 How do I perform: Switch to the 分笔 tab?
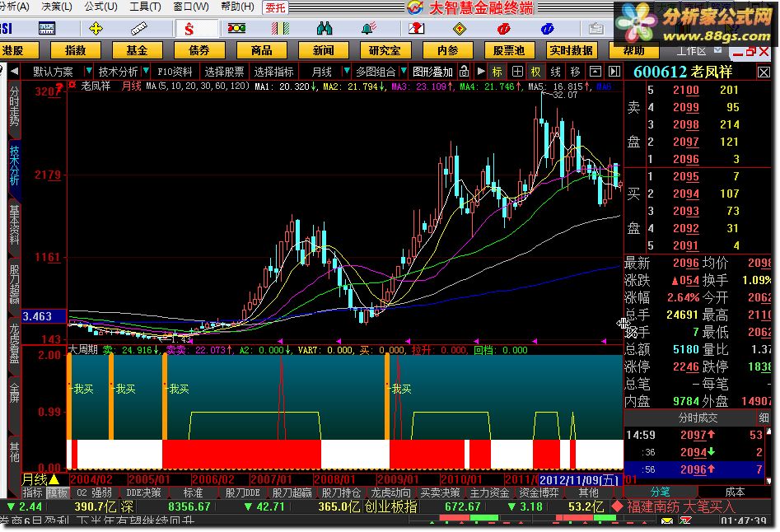click(660, 492)
